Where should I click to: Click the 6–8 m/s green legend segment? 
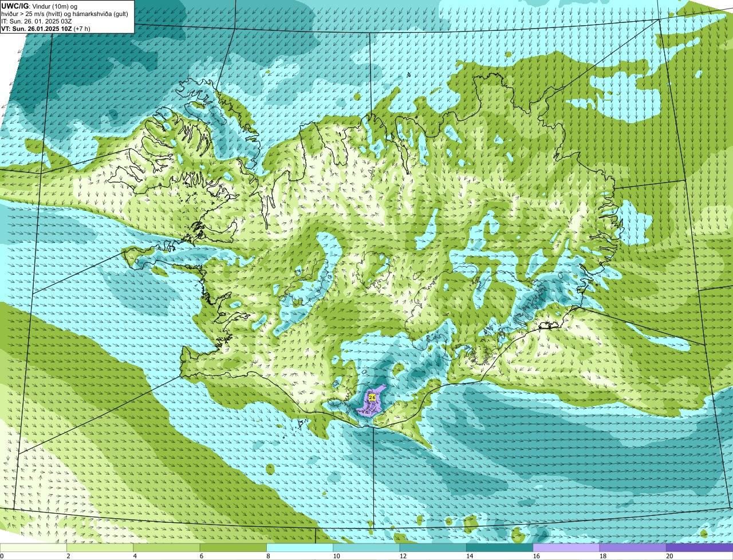click(x=234, y=548)
